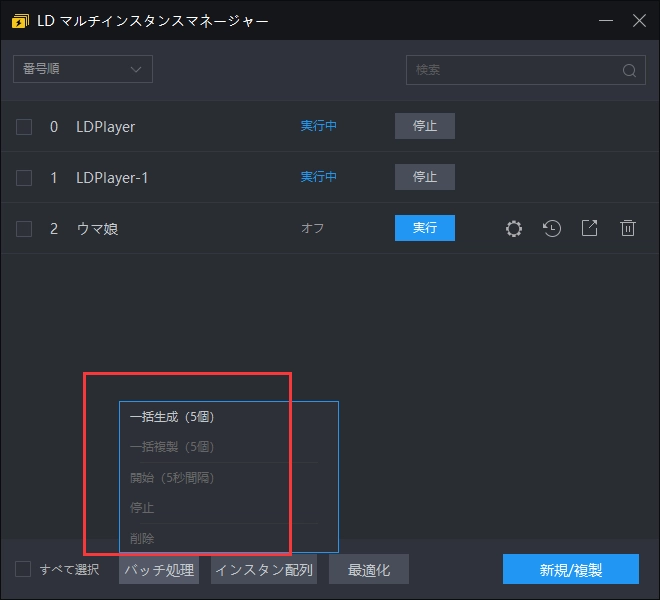Tick the checkbox for LDPlayer instance 0

coord(24,127)
